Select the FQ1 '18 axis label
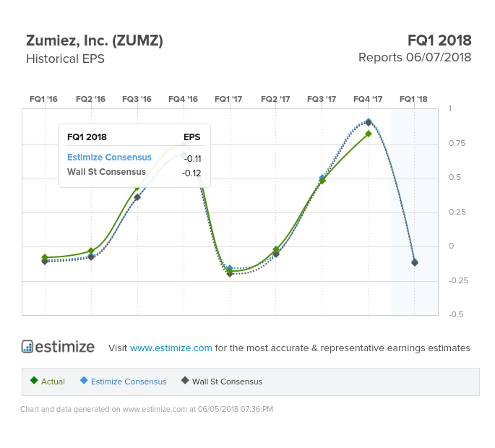495x448 pixels. point(413,99)
